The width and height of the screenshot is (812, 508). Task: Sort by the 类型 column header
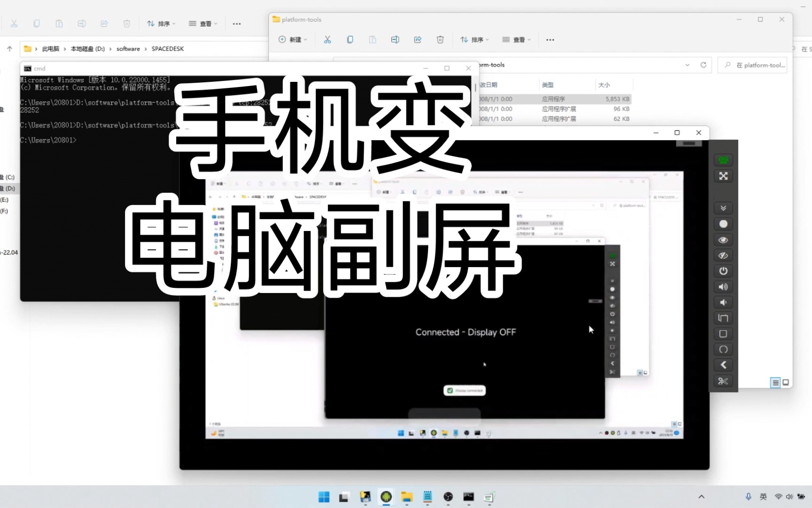[x=548, y=85]
